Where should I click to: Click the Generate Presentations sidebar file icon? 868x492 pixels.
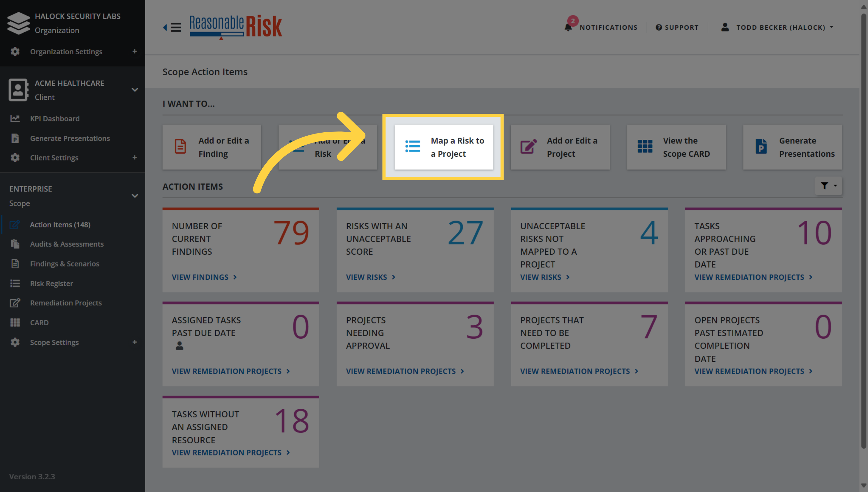[x=15, y=138]
